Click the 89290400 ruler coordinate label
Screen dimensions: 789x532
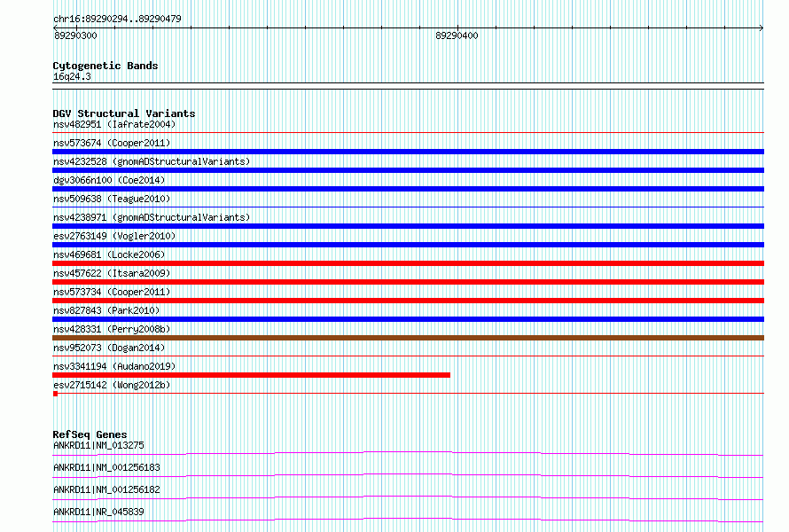457,35
